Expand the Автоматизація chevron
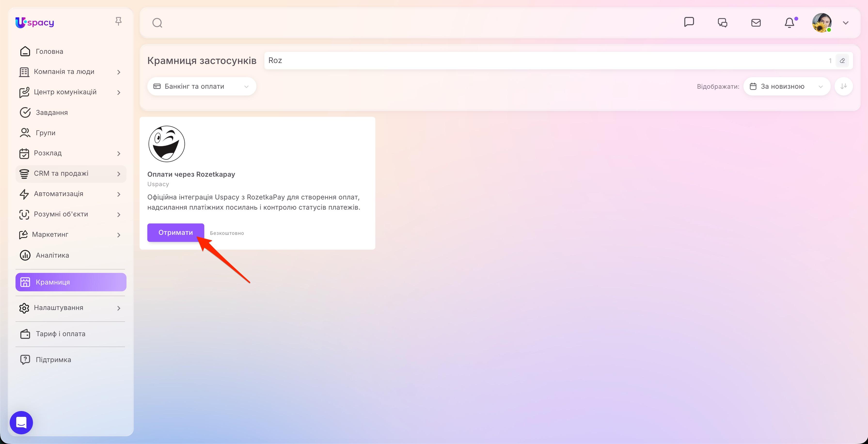Screen dimensions: 868x444 point(118,194)
